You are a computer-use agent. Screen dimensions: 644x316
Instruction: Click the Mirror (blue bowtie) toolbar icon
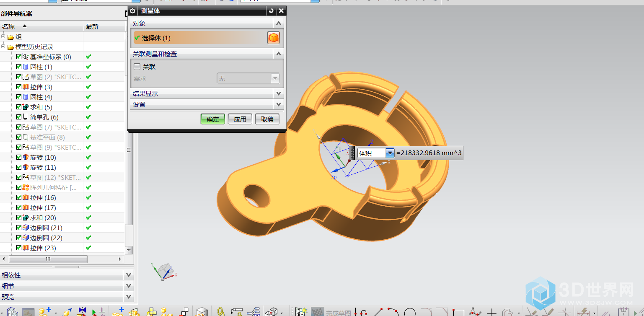pyautogui.click(x=82, y=311)
